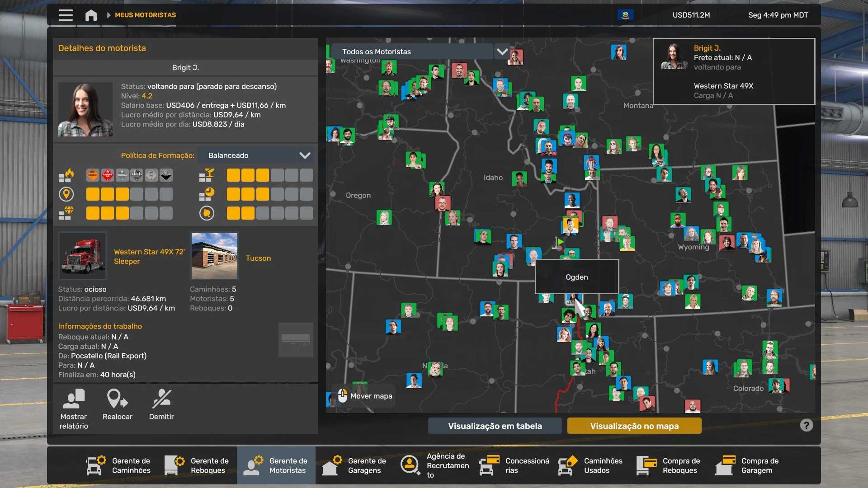Switch to Visualização em tabela
The height and width of the screenshot is (488, 868).
495,426
